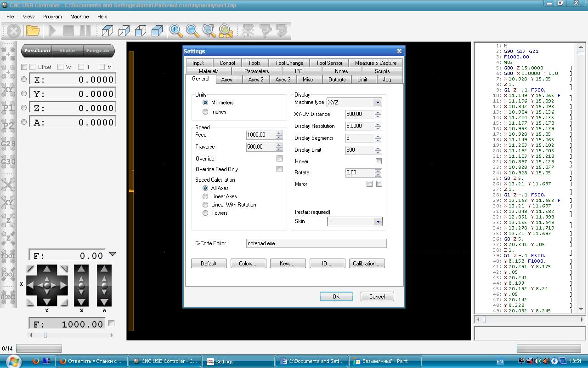Open a file with the folder icon
Viewport: 588px width, 368px height.
click(33, 31)
